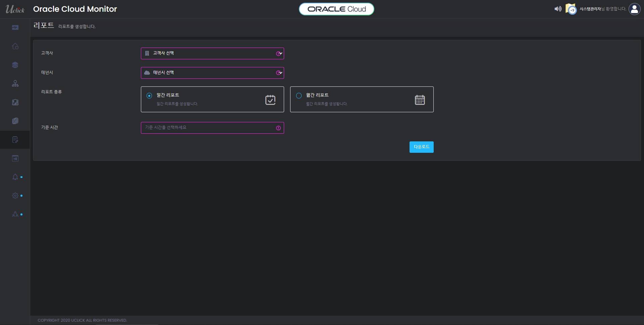Screen dimensions: 644x325
Task: Expand the 테넌시 선택 dropdown
Action: point(212,73)
